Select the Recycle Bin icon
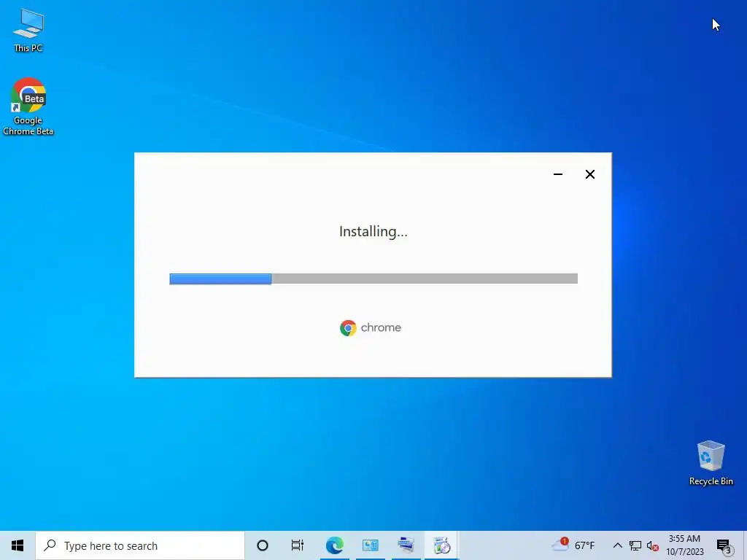This screenshot has width=747, height=560. click(x=711, y=462)
